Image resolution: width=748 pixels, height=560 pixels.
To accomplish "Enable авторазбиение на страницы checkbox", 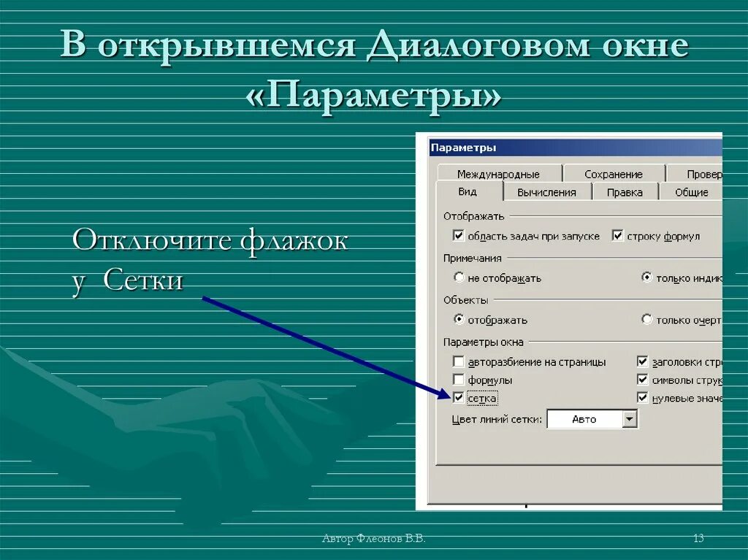I will click(x=458, y=361).
